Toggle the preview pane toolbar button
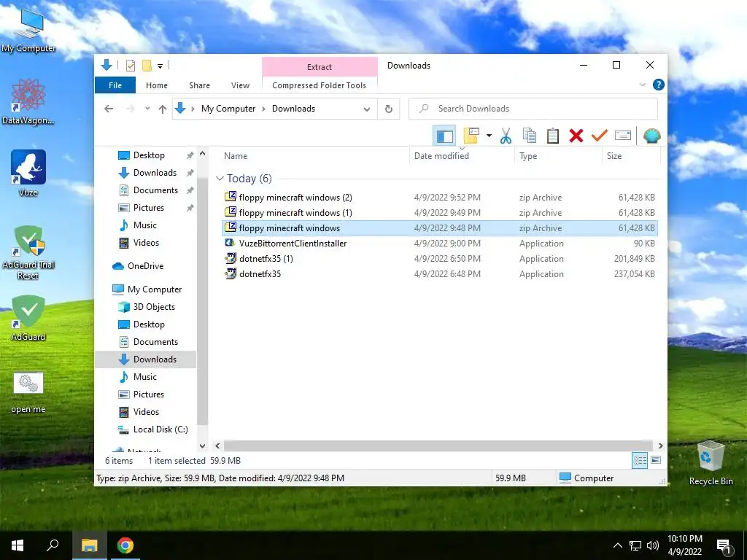Viewport: 747px width, 560px height. [444, 136]
